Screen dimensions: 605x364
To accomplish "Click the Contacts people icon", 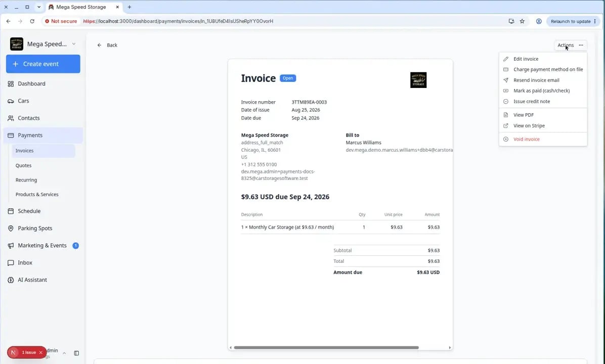I will 11,118.
